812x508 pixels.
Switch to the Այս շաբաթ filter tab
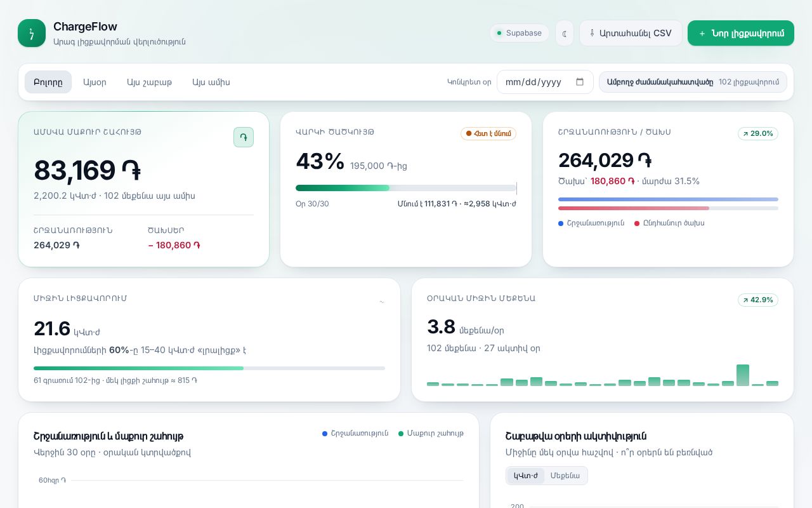pyautogui.click(x=149, y=82)
